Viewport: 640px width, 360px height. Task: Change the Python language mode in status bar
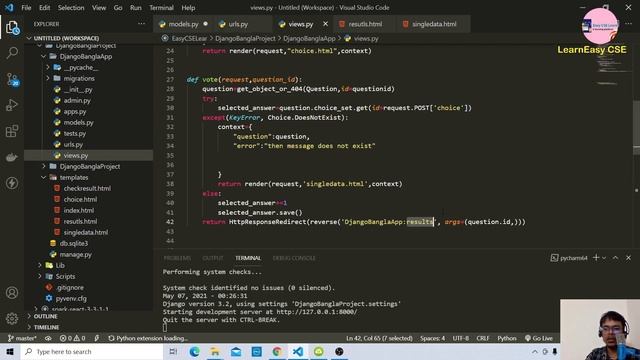[x=507, y=338]
